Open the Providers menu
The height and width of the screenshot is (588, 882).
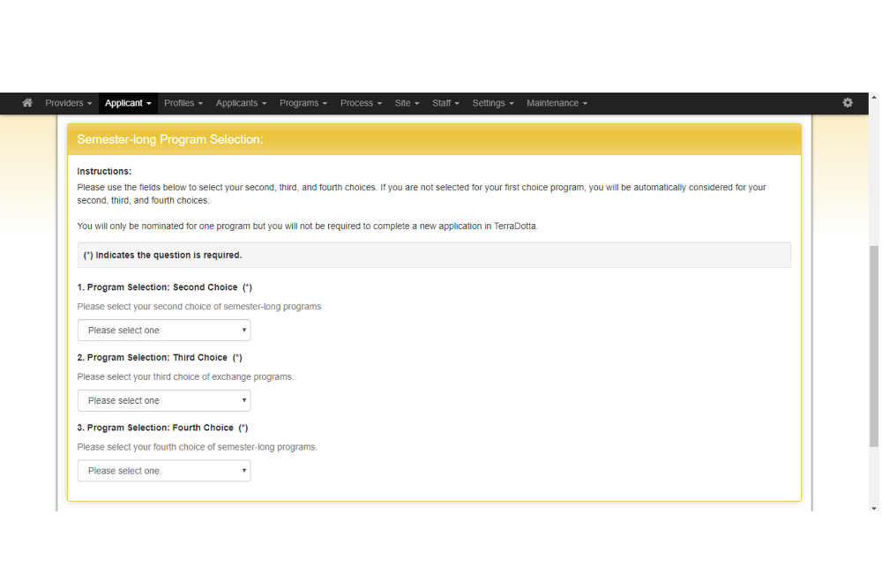68,103
